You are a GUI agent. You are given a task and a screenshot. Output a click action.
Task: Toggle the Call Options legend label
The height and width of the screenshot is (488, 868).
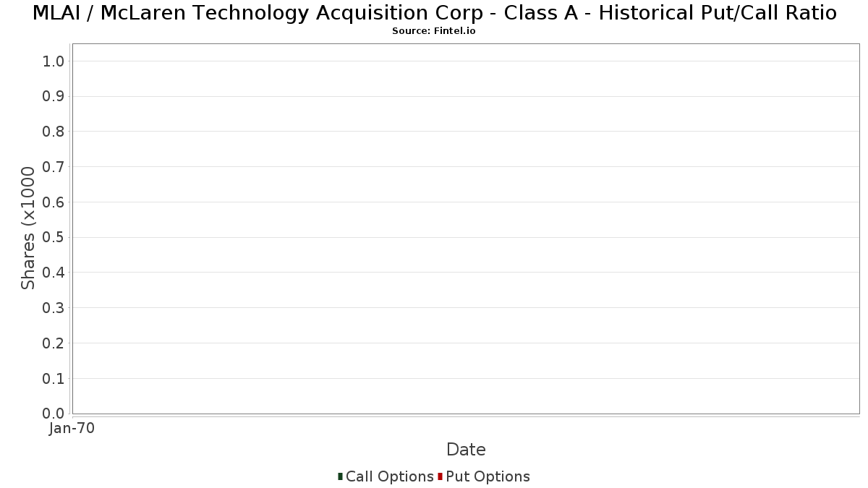pyautogui.click(x=390, y=476)
